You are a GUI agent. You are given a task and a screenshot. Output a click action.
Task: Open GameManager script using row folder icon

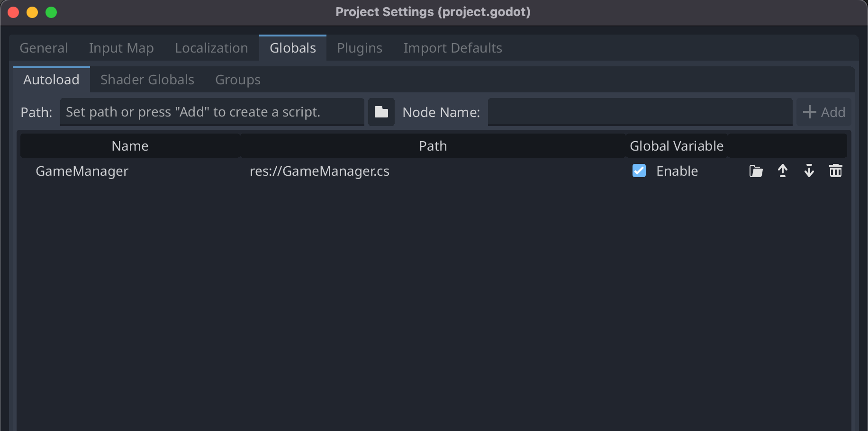[x=755, y=171]
